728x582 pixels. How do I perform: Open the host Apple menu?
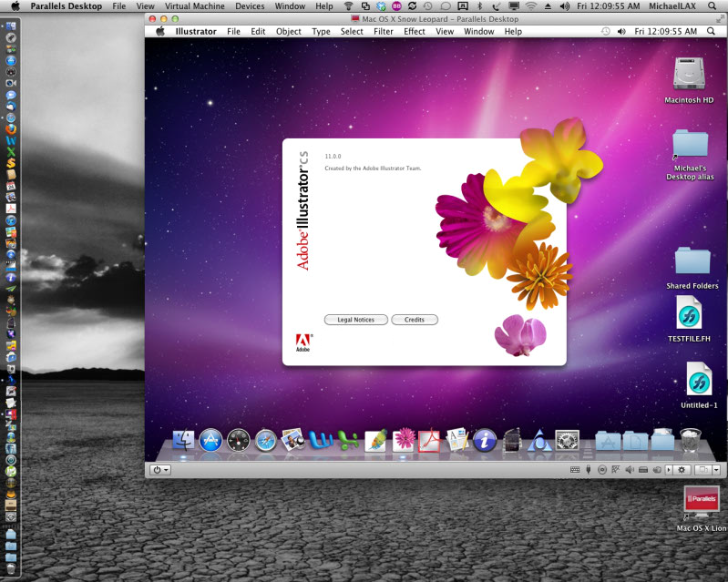point(15,6)
